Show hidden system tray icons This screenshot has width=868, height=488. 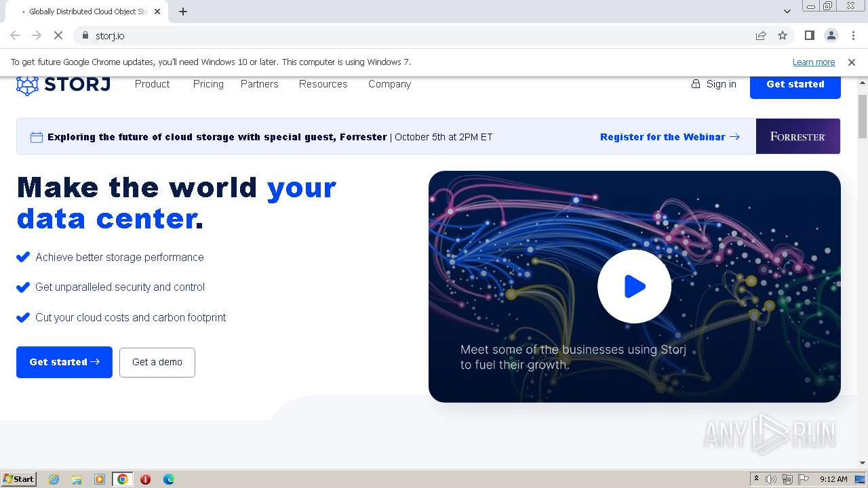click(x=756, y=479)
